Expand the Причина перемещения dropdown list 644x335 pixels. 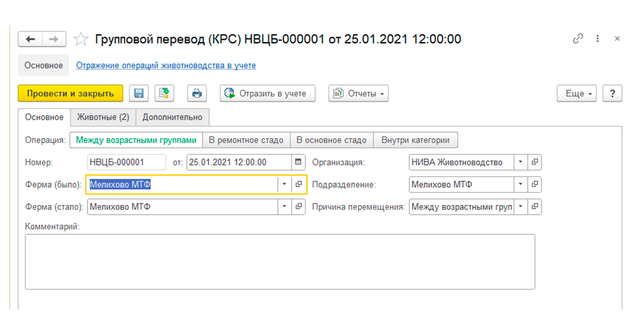point(520,207)
